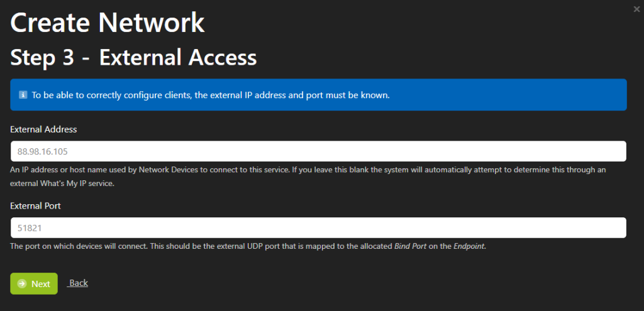This screenshot has width=644, height=311.
Task: Click the info icon in the blue banner
Action: click(x=23, y=95)
